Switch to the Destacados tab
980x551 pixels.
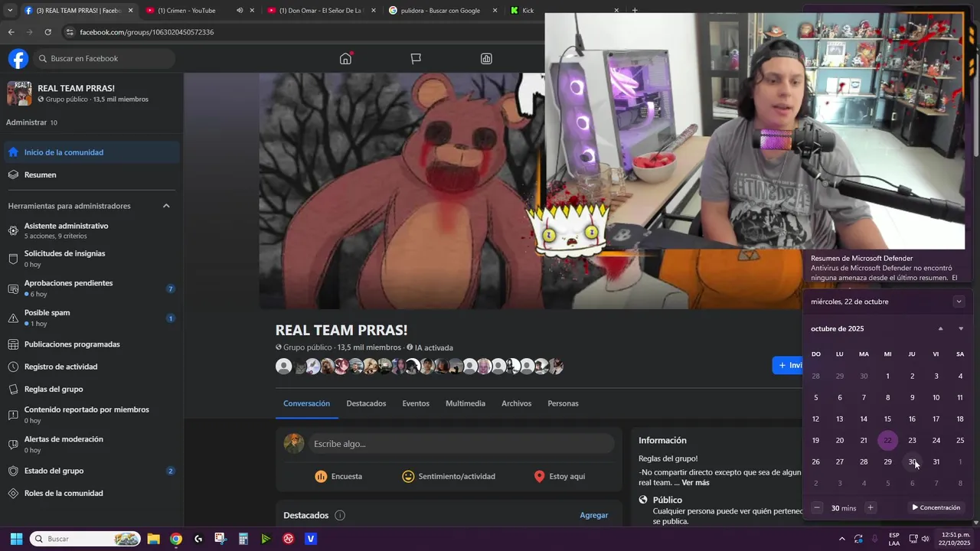pyautogui.click(x=366, y=403)
